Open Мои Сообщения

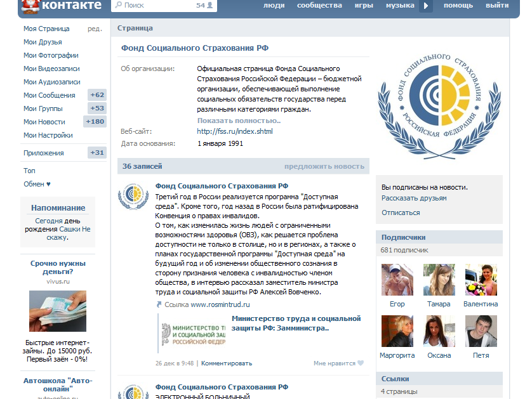[x=49, y=95]
